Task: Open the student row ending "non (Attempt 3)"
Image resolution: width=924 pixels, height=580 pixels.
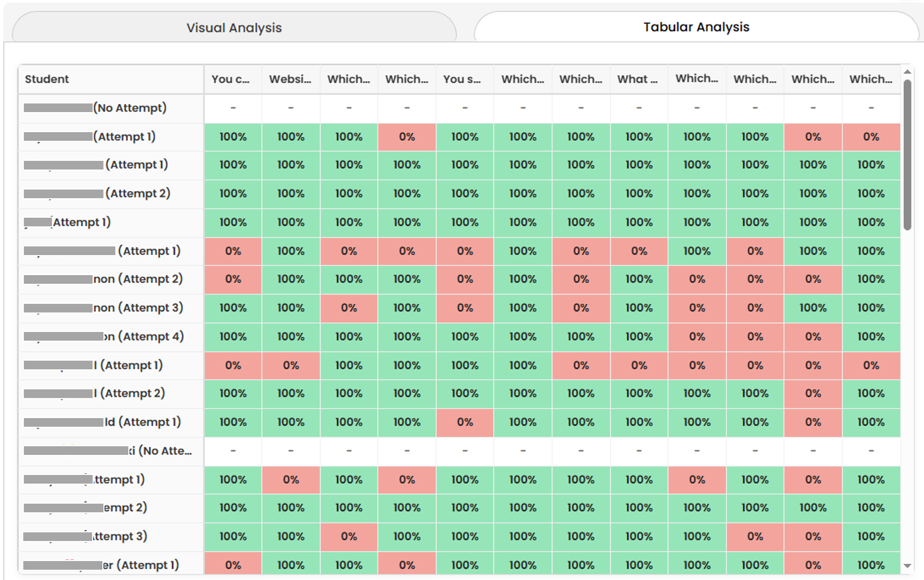Action: pyautogui.click(x=138, y=308)
